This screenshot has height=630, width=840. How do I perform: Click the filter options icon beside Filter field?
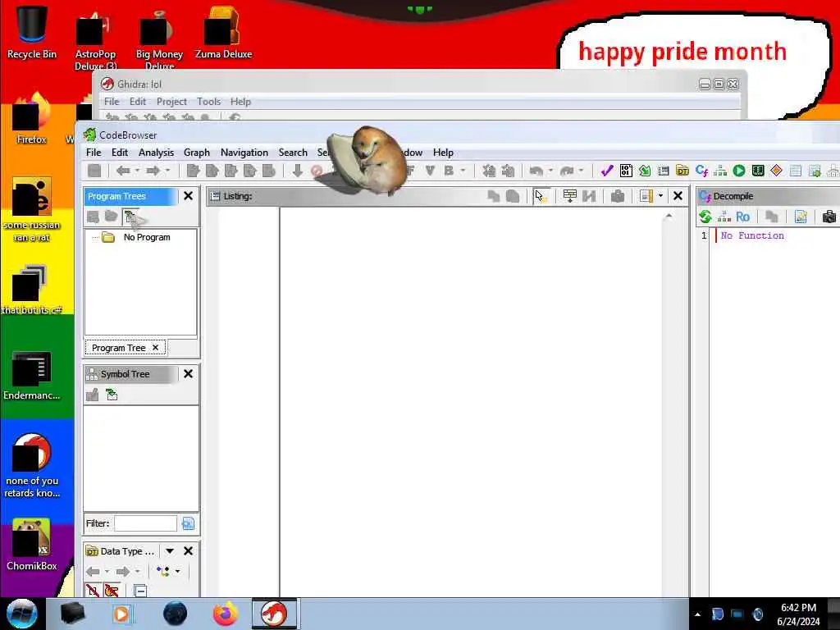point(188,523)
